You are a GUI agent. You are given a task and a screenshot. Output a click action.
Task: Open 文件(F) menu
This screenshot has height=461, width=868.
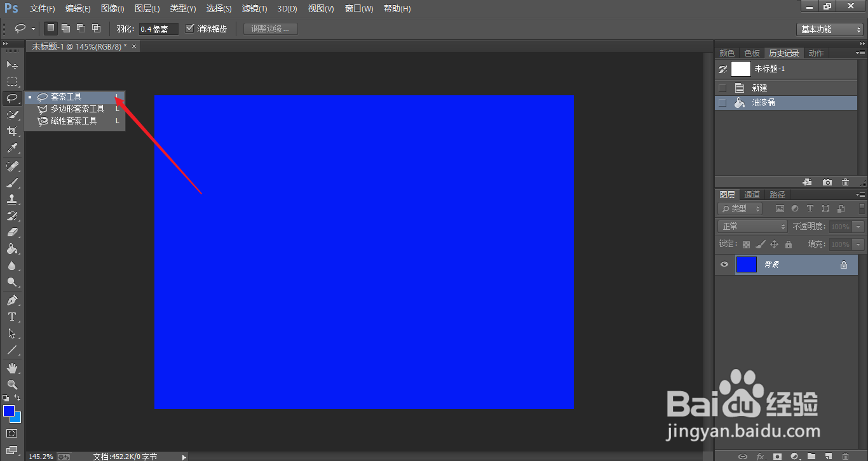coord(43,9)
